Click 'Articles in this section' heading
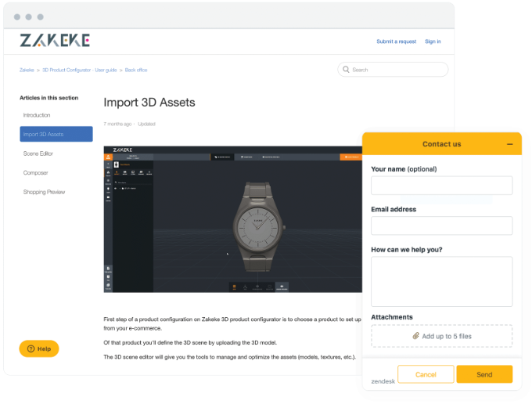This screenshot has width=532, height=415. (49, 98)
